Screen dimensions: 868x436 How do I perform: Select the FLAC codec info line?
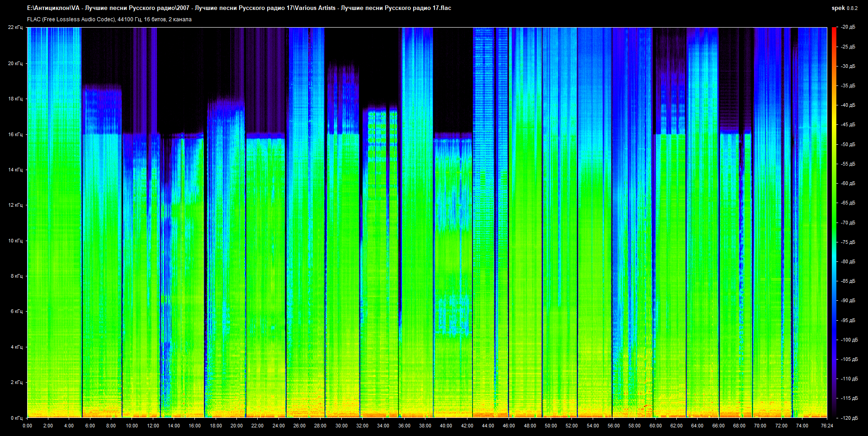tap(109, 19)
